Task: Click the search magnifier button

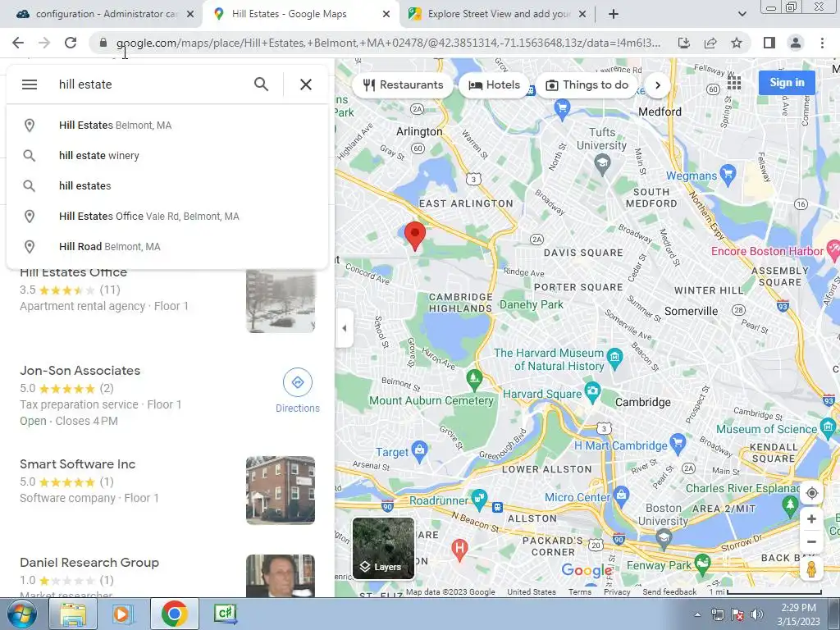Action: click(261, 84)
